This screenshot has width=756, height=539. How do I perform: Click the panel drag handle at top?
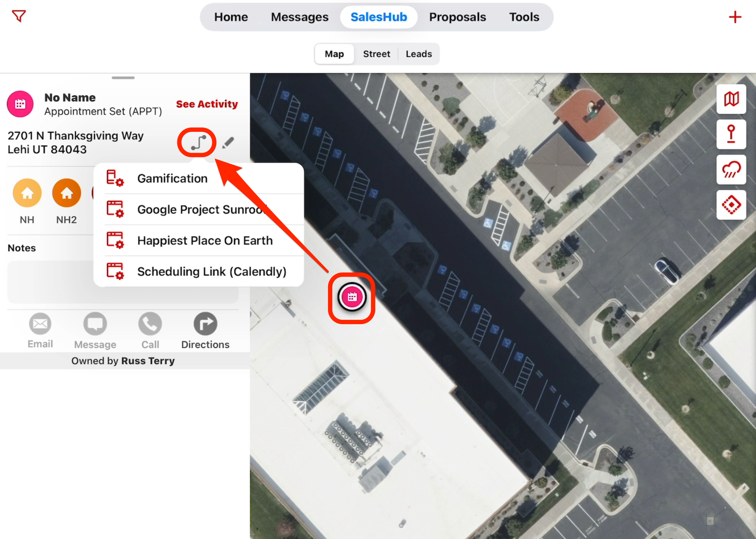pyautogui.click(x=123, y=78)
